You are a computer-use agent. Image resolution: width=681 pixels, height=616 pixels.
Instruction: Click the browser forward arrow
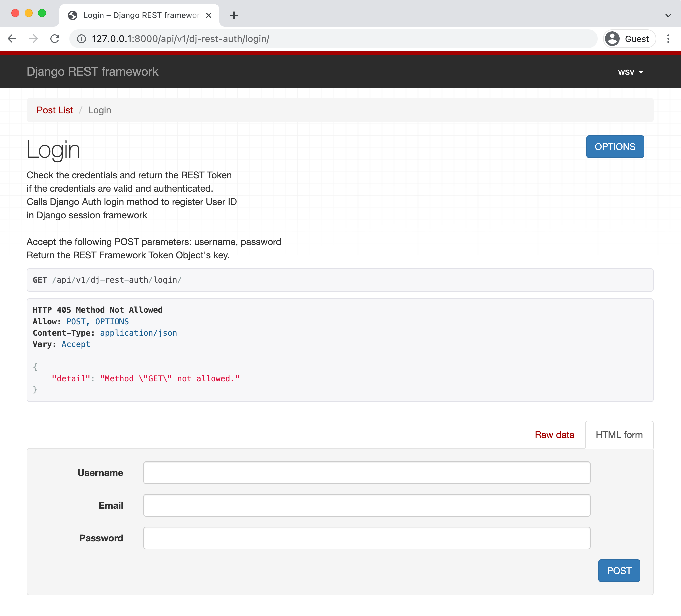(x=33, y=39)
